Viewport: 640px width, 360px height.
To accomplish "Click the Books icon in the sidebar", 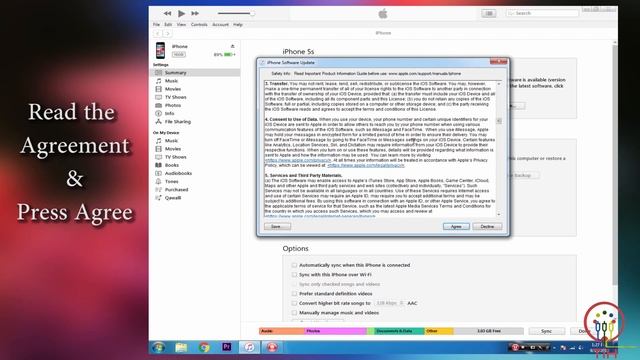I will (x=159, y=165).
